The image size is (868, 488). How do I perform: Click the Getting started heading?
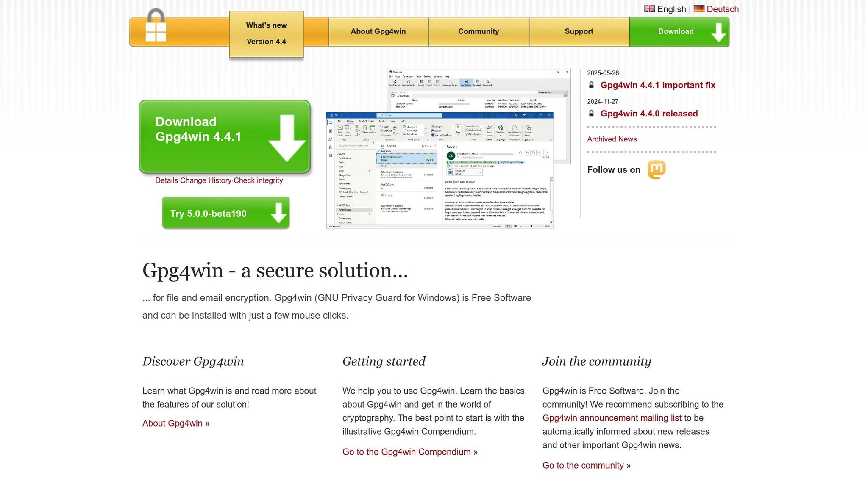384,361
